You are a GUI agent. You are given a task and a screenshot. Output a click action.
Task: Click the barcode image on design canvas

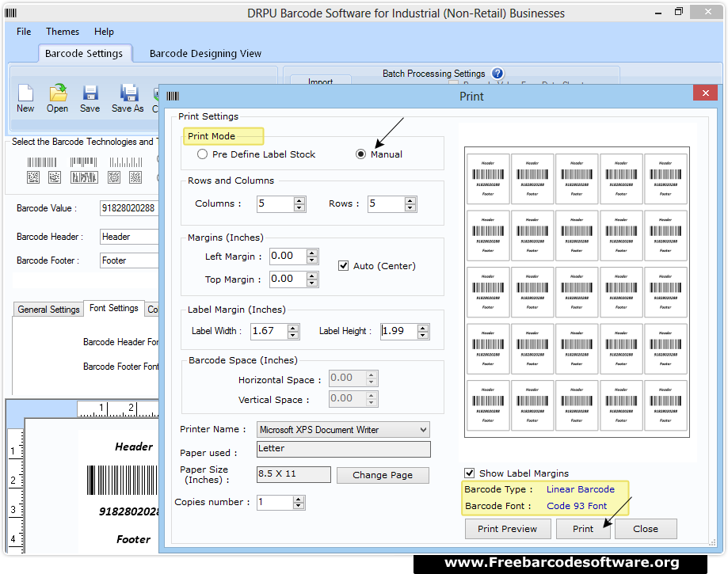[x=123, y=481]
